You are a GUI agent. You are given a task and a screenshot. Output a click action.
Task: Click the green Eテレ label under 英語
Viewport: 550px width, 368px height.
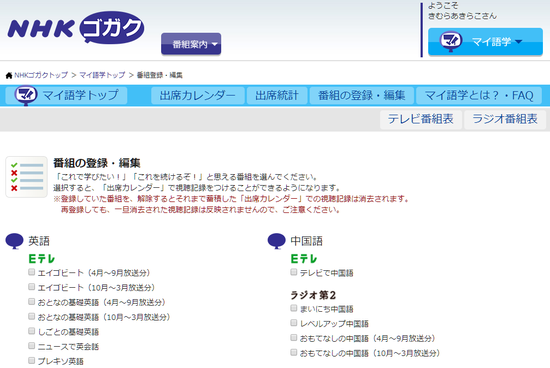click(x=42, y=259)
